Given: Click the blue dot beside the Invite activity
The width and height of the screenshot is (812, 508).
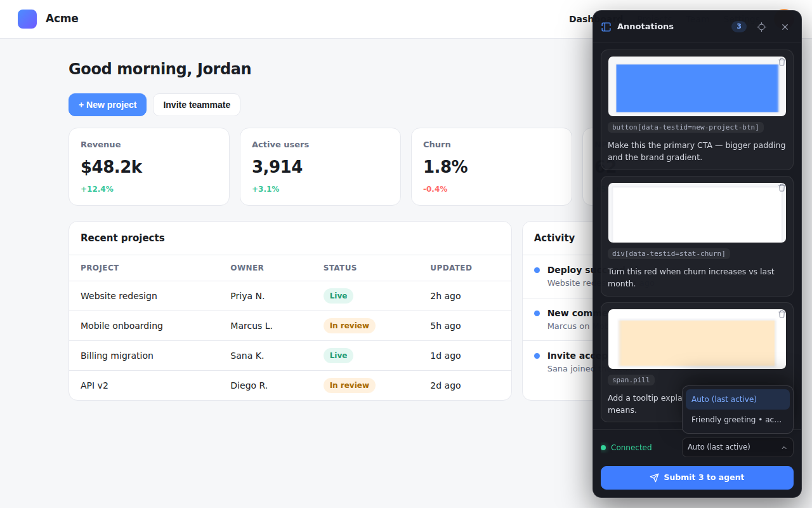Looking at the screenshot, I should [537, 356].
